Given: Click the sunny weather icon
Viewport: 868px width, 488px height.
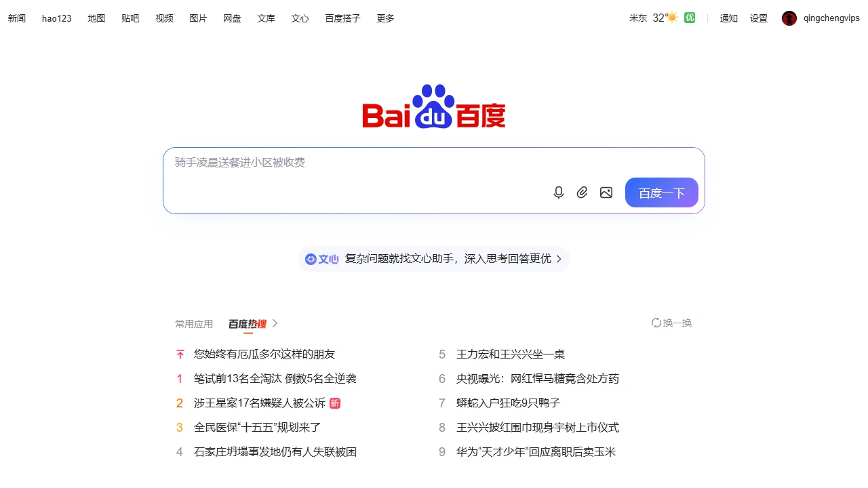Looking at the screenshot, I should point(672,18).
